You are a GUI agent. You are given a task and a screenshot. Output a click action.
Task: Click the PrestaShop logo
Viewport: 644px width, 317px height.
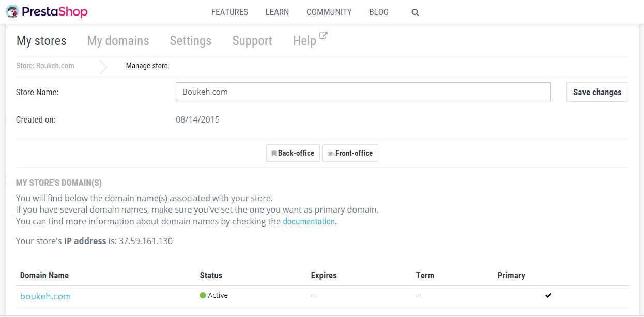pos(47,11)
